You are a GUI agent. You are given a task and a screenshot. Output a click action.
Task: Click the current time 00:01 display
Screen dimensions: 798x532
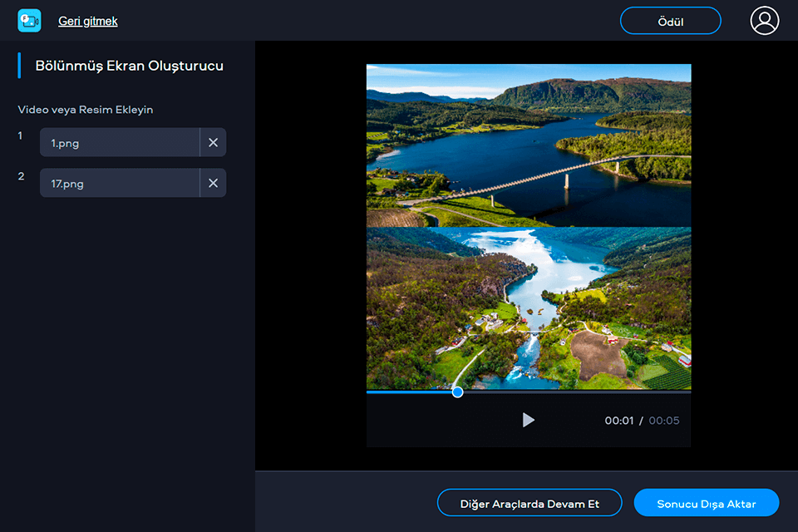click(619, 421)
